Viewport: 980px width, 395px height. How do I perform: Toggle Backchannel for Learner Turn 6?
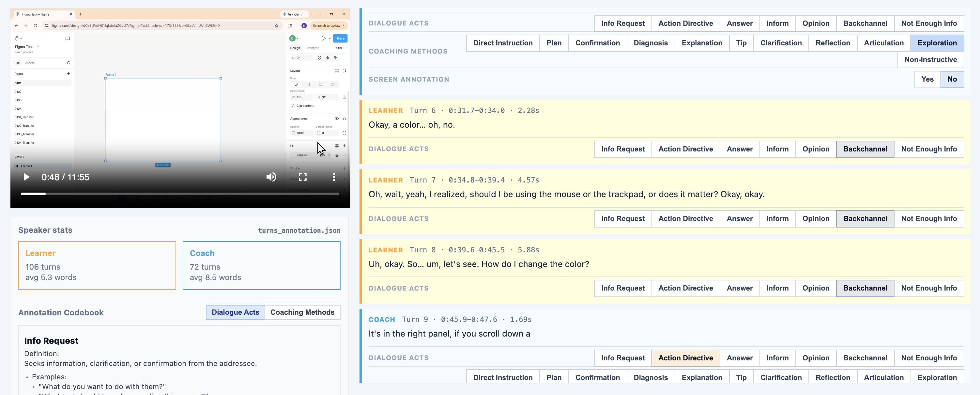point(865,149)
